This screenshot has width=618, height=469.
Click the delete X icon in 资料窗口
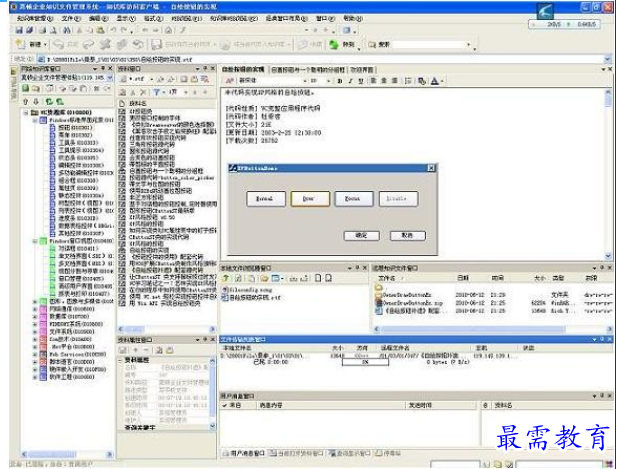coord(143,92)
